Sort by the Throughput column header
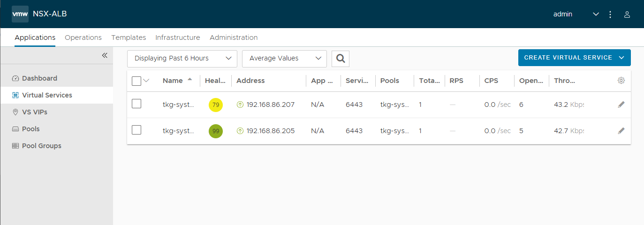Viewport: 644px width, 225px height. click(x=565, y=81)
